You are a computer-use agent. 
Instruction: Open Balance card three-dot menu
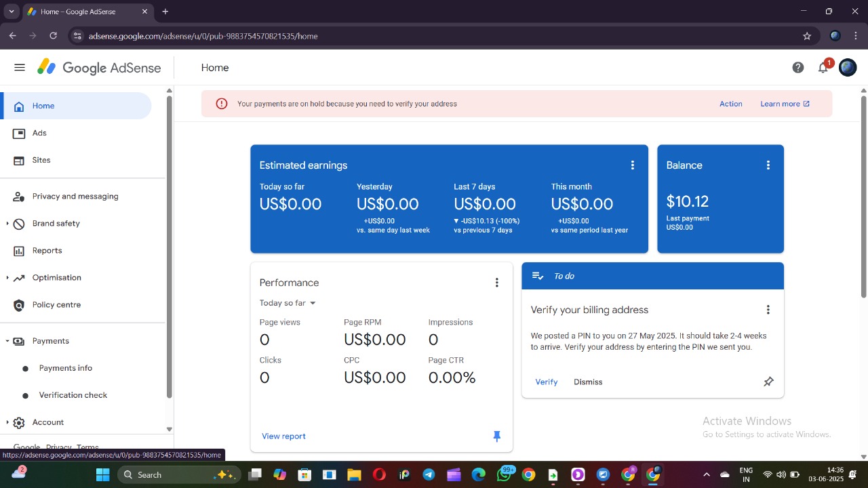[x=768, y=165]
